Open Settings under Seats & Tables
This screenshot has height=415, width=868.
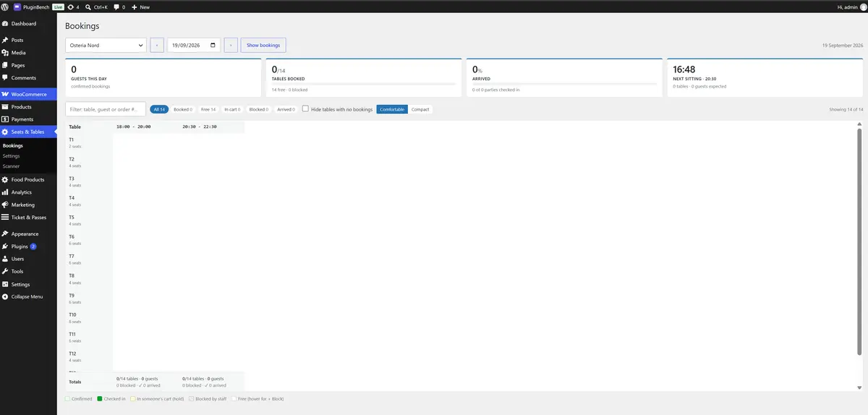point(28,156)
